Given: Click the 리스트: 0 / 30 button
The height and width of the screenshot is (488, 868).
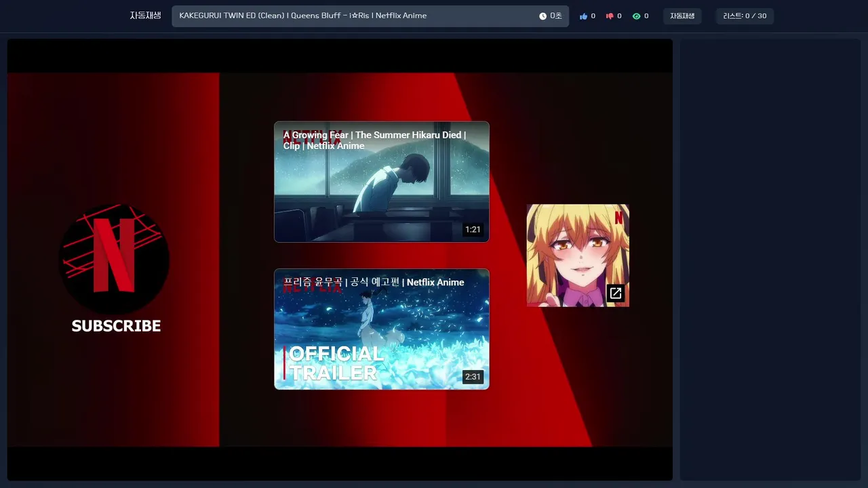Looking at the screenshot, I should (745, 16).
